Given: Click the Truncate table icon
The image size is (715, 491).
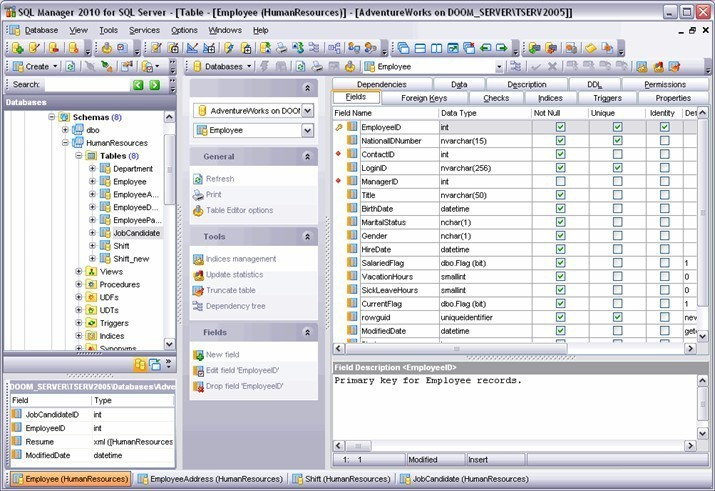Looking at the screenshot, I should coord(198,290).
